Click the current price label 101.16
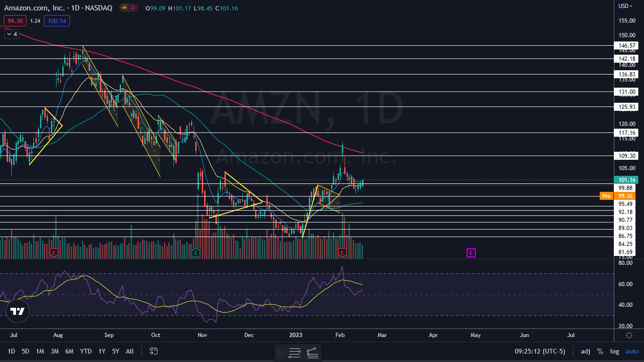This screenshot has height=362, width=644. (x=626, y=180)
